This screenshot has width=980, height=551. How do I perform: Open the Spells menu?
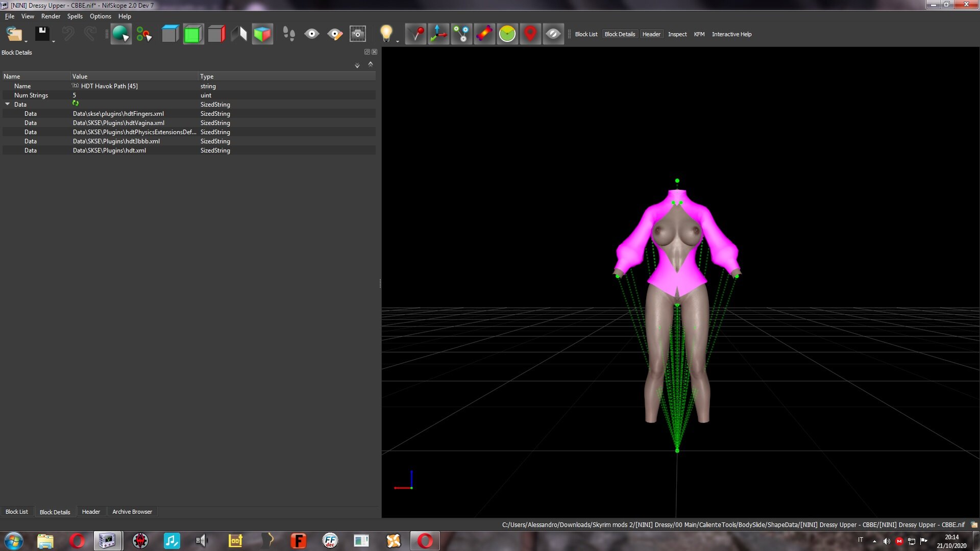75,16
